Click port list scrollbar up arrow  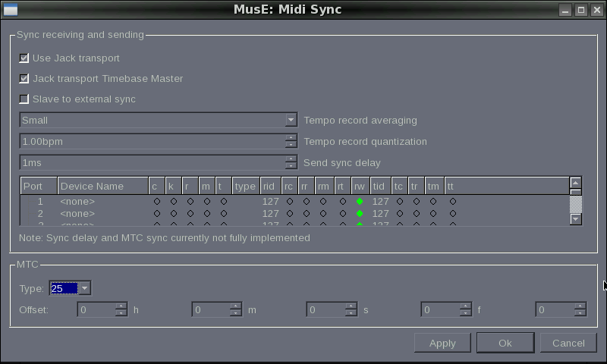[576, 183]
